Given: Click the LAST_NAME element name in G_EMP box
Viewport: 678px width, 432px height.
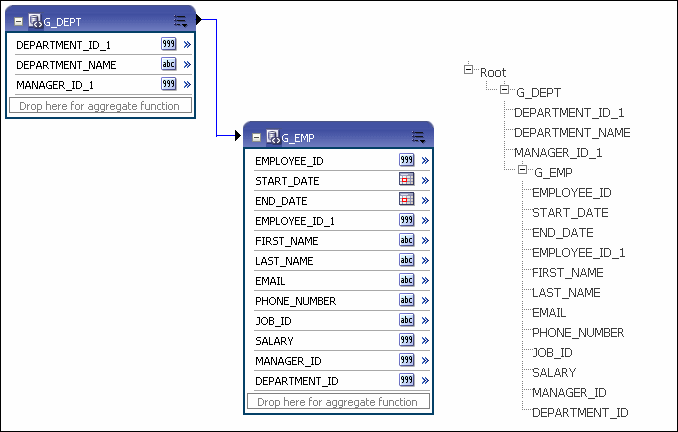Looking at the screenshot, I should point(284,261).
